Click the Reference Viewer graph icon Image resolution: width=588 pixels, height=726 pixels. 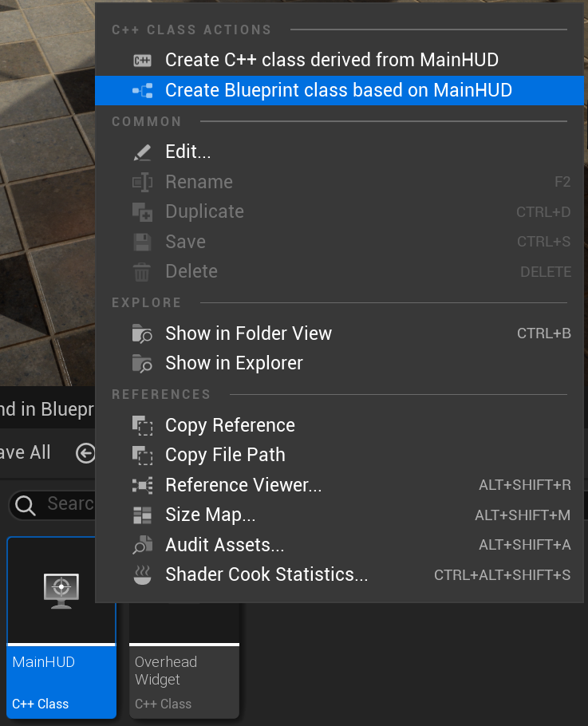tap(142, 485)
